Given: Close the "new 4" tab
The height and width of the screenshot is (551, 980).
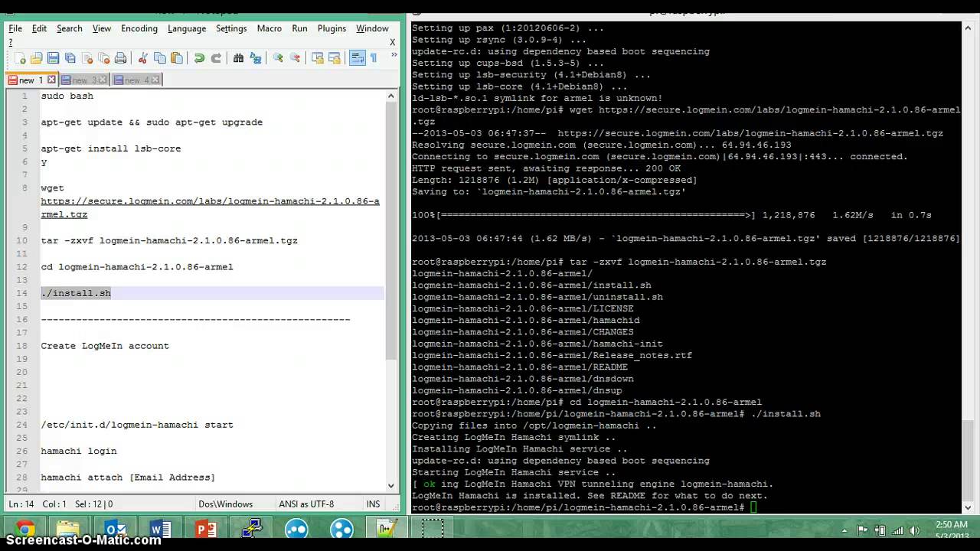Looking at the screenshot, I should coord(155,80).
